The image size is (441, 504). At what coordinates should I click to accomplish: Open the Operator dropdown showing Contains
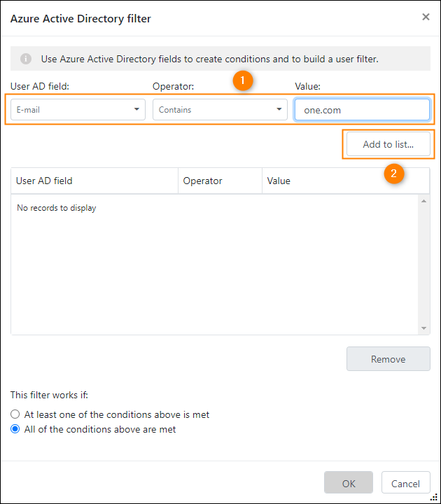(220, 110)
